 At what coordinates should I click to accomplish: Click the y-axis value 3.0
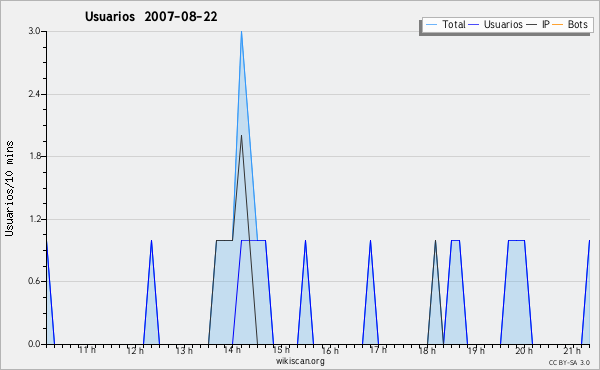[34, 31]
